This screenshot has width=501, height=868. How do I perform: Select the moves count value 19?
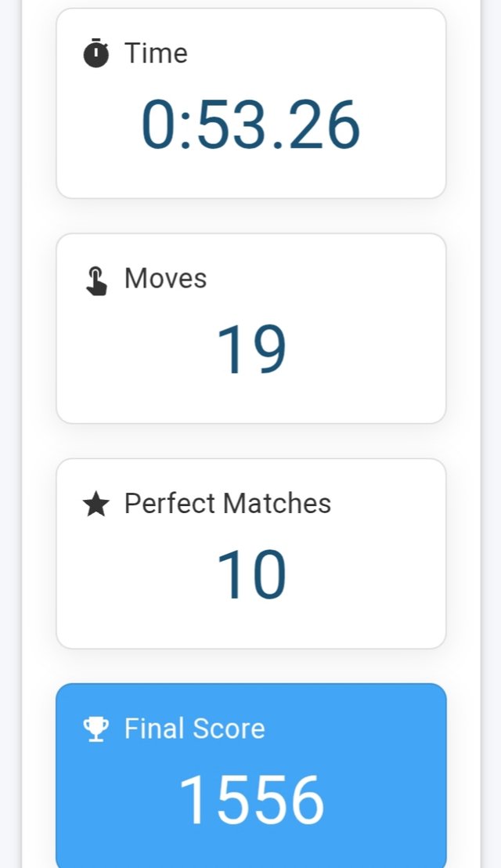pos(250,350)
